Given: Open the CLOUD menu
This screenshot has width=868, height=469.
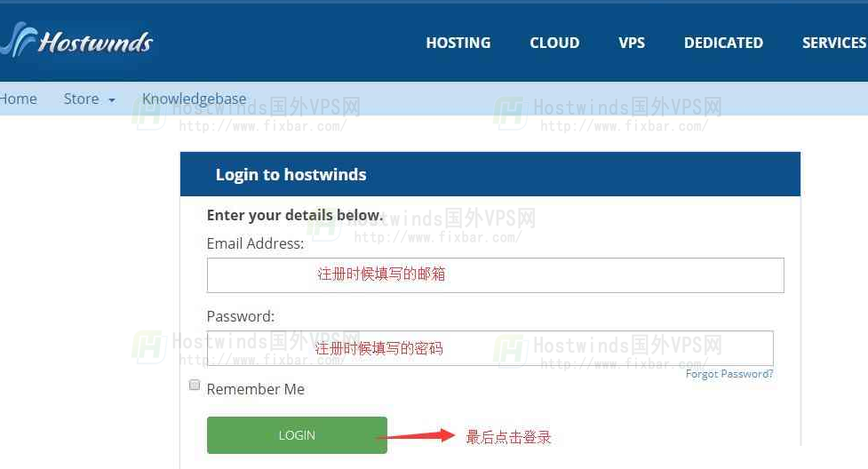Looking at the screenshot, I should (554, 43).
